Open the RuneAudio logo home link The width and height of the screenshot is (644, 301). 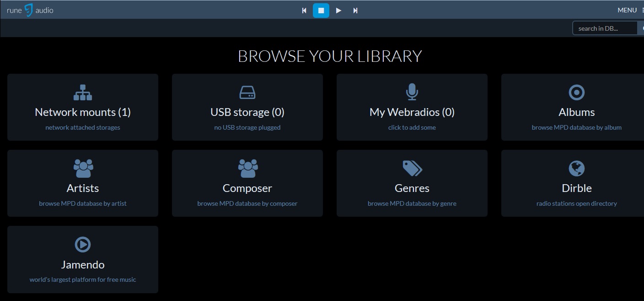click(30, 10)
